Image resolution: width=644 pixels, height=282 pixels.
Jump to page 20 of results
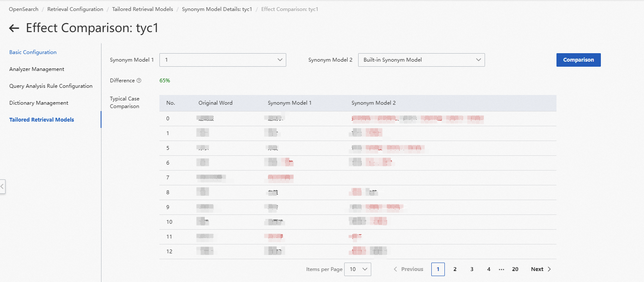[x=515, y=269]
